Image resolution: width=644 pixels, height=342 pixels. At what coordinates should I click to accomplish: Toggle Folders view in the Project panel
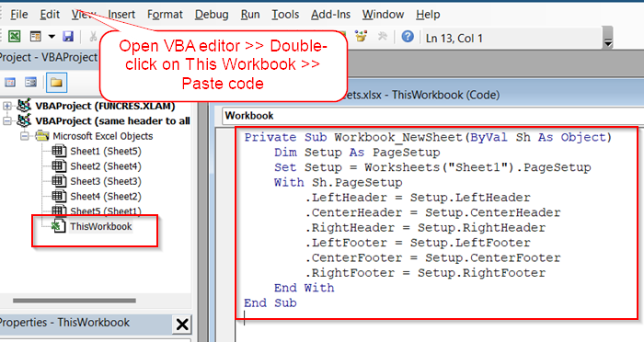(x=56, y=83)
